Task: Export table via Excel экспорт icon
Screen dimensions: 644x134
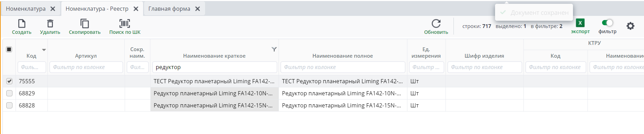Action: (x=580, y=23)
